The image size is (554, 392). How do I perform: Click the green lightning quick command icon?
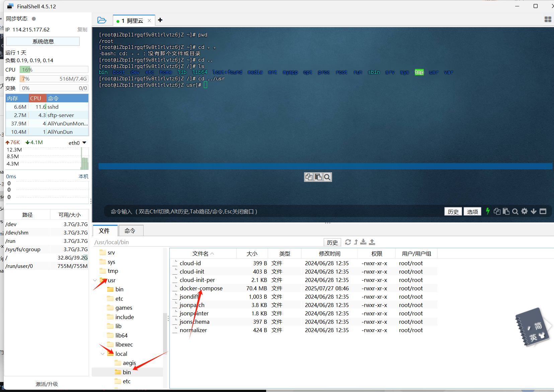click(488, 211)
